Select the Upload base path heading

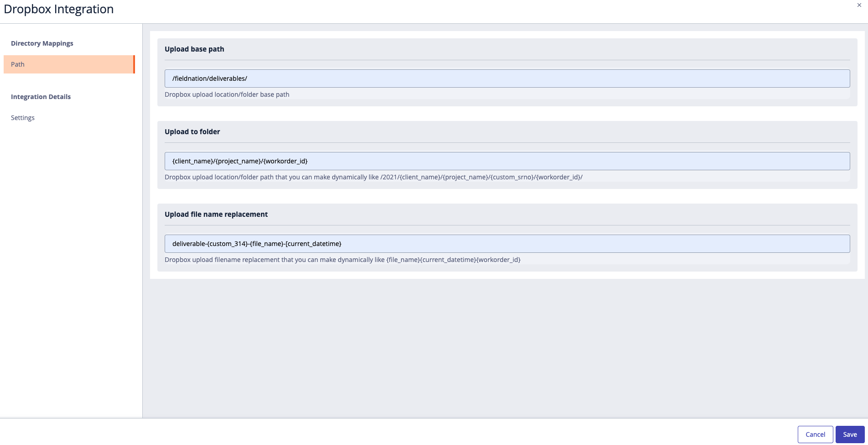[194, 49]
